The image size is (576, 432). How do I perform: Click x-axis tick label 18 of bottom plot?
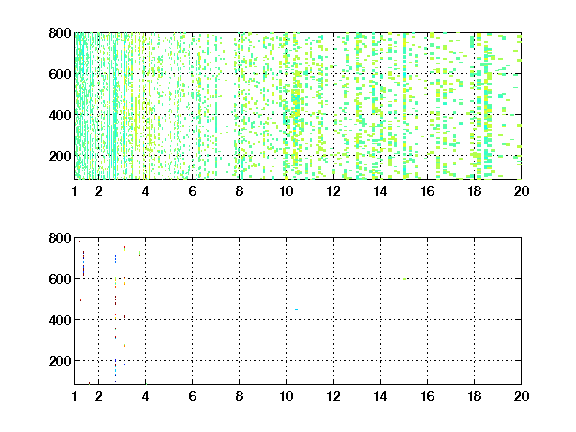475,396
